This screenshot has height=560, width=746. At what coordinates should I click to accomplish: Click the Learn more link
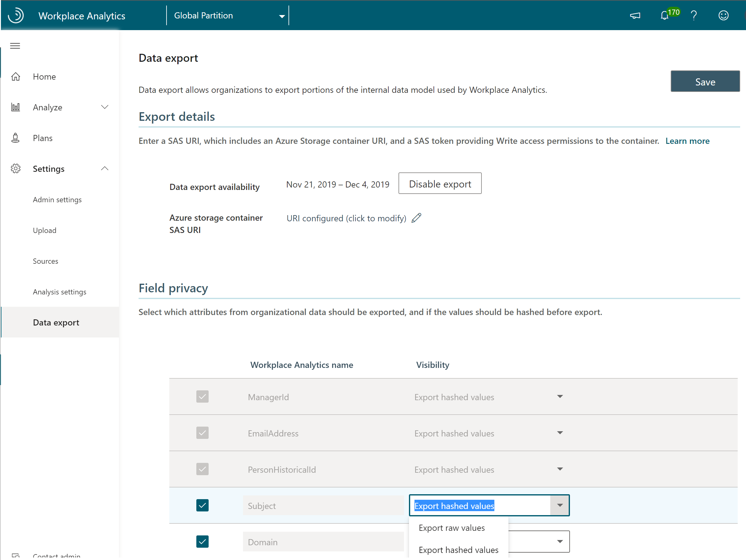click(687, 140)
